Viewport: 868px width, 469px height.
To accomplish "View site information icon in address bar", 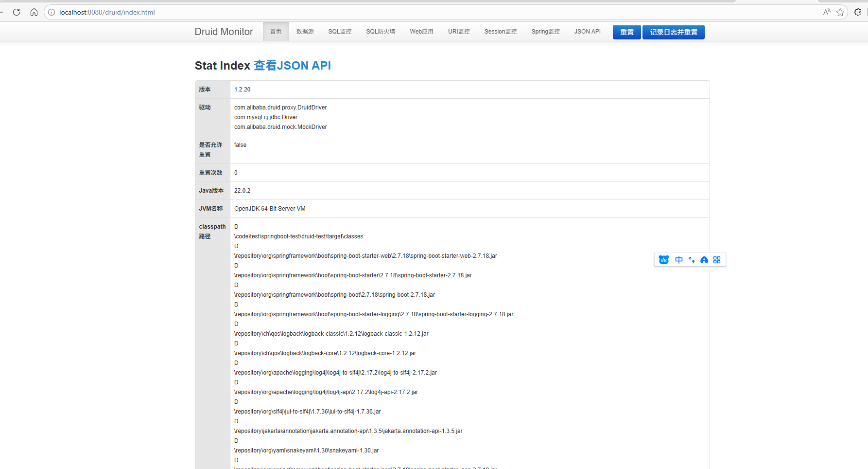I will tap(52, 12).
